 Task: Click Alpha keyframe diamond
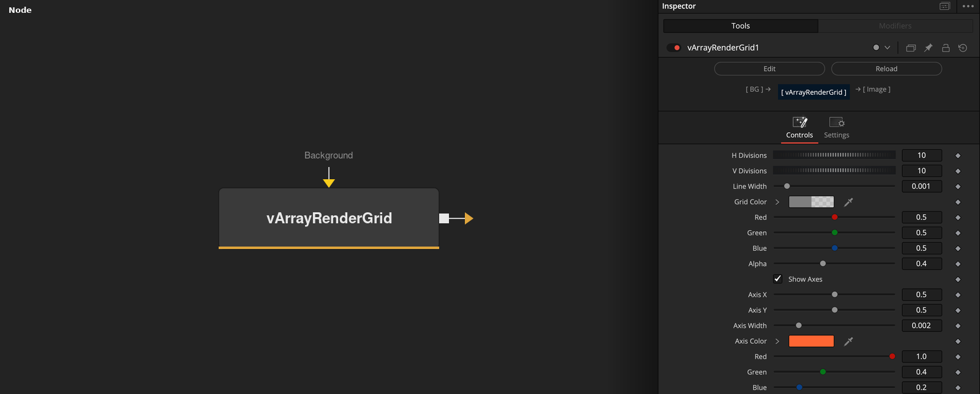(958, 264)
